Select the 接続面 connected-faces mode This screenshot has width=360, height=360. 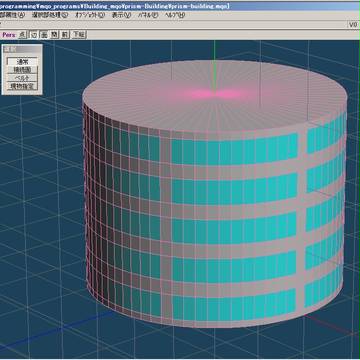tap(22, 70)
